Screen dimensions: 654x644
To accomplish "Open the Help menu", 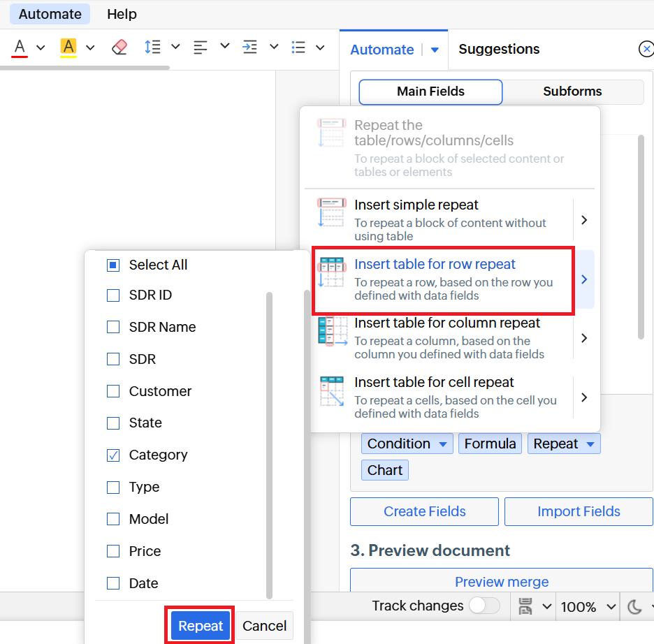I will [122, 14].
